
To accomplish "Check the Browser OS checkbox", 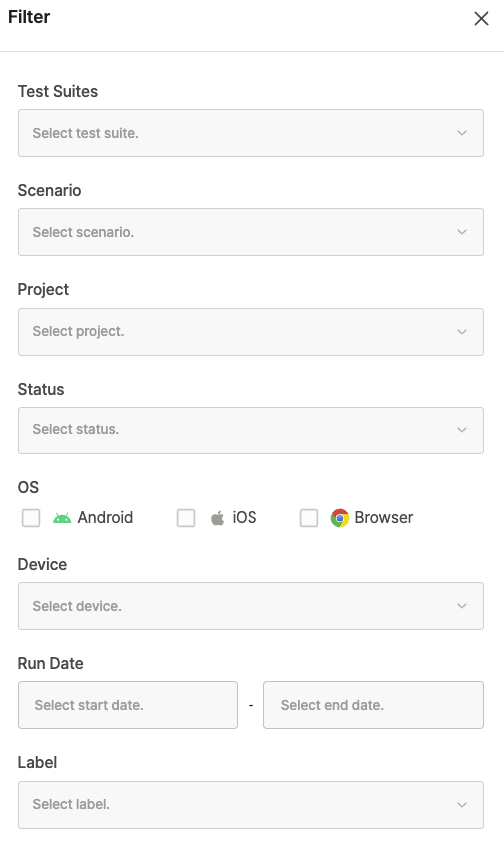I will 308,518.
